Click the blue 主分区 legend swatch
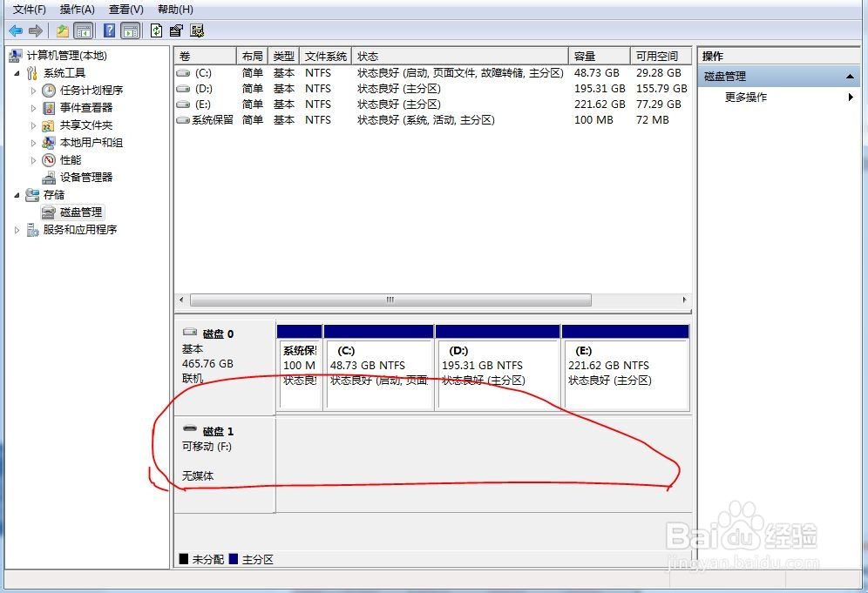868x593 pixels. tap(234, 559)
